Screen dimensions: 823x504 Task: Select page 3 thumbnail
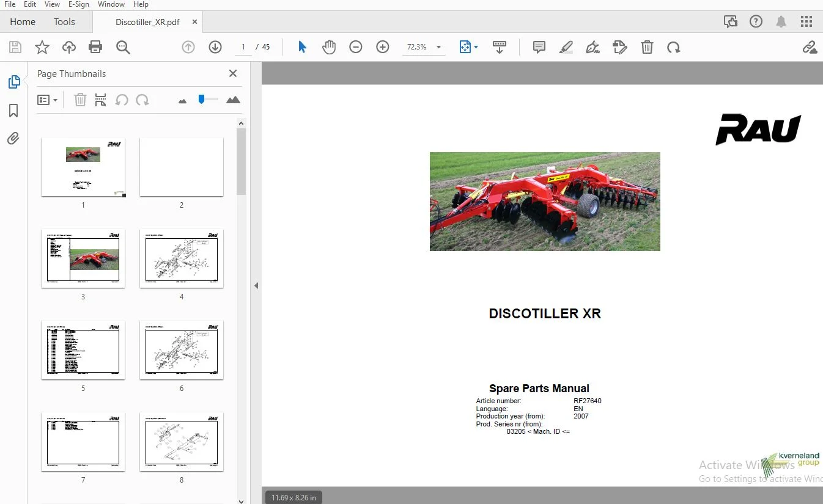coord(83,258)
